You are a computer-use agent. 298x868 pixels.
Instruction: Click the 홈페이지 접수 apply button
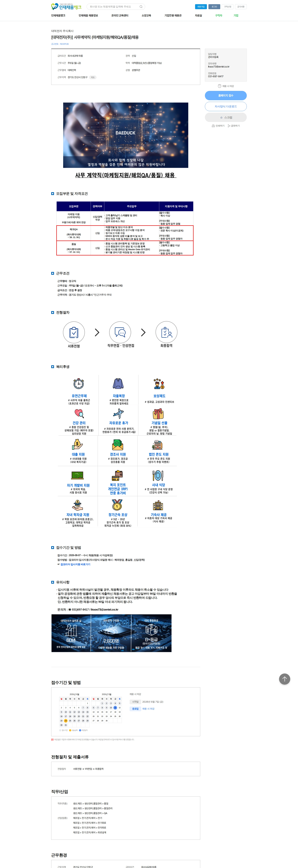pos(226,96)
